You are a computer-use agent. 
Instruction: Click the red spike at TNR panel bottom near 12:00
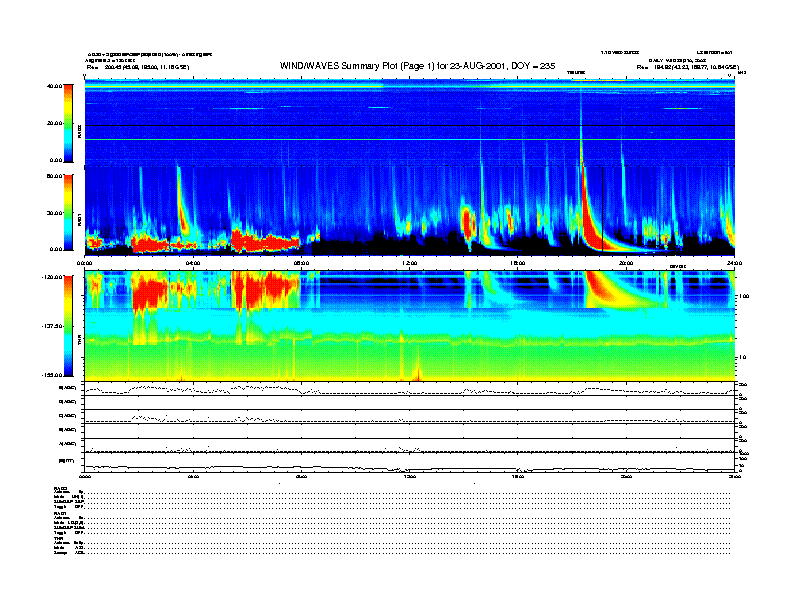tap(418, 373)
